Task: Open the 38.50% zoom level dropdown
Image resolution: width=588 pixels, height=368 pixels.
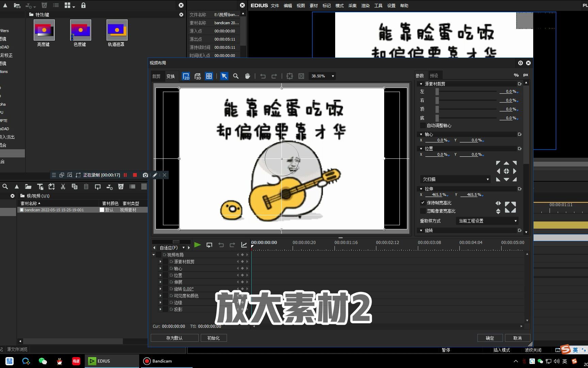Action: (x=333, y=76)
